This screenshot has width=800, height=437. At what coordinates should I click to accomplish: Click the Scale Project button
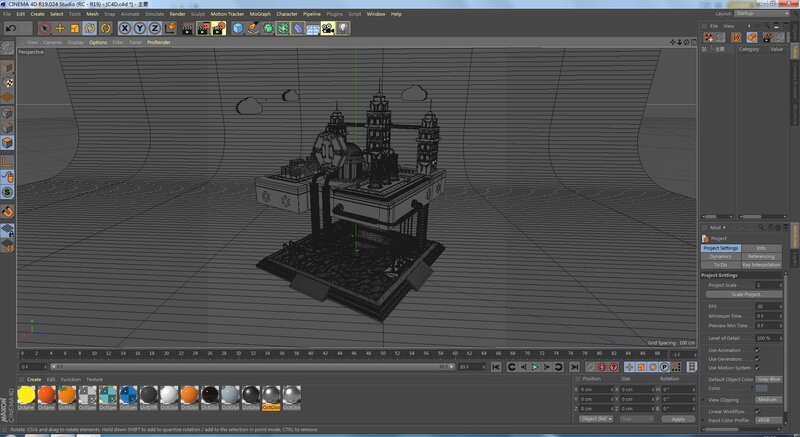[747, 294]
